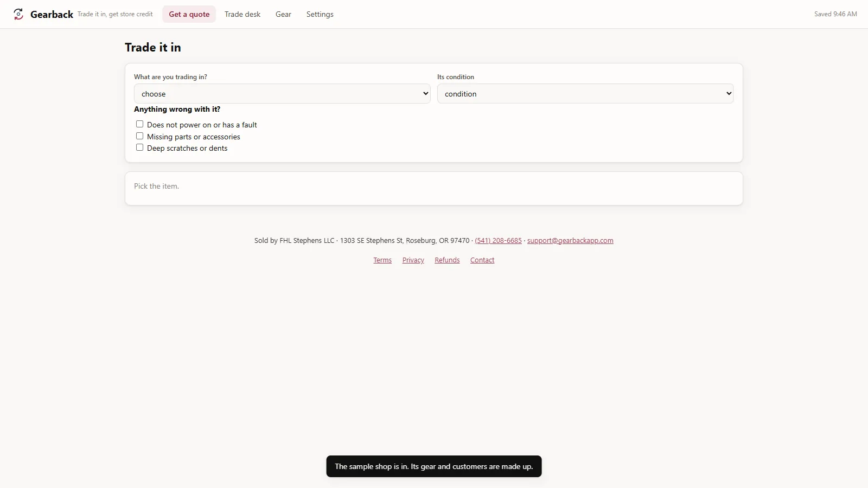Check 'Does not power on or has a fault'

139,124
